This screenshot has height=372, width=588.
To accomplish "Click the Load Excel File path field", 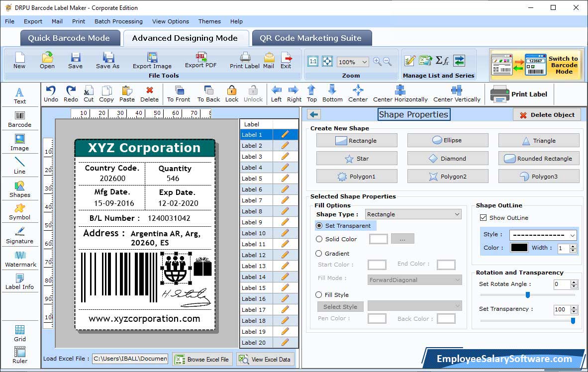I will [x=130, y=359].
